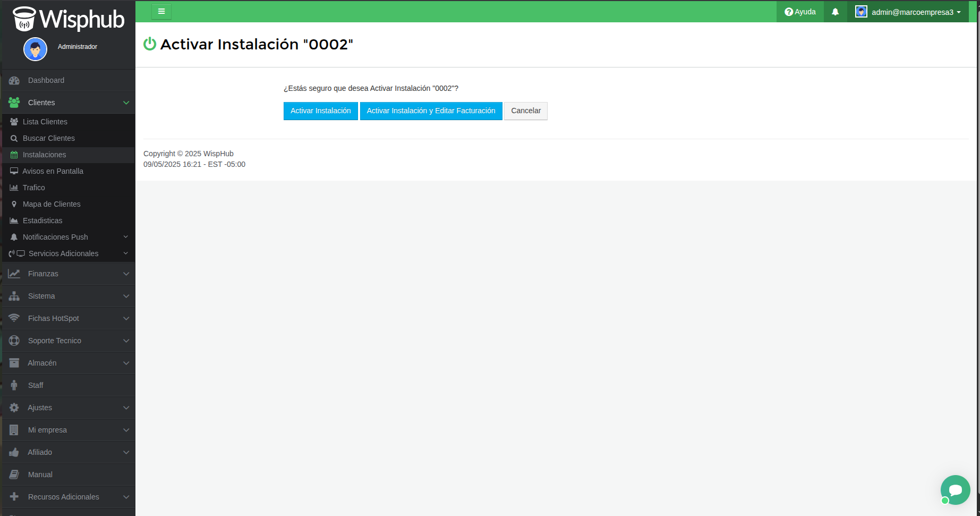The image size is (980, 516).
Task: Open Estadisticas
Action: point(69,221)
